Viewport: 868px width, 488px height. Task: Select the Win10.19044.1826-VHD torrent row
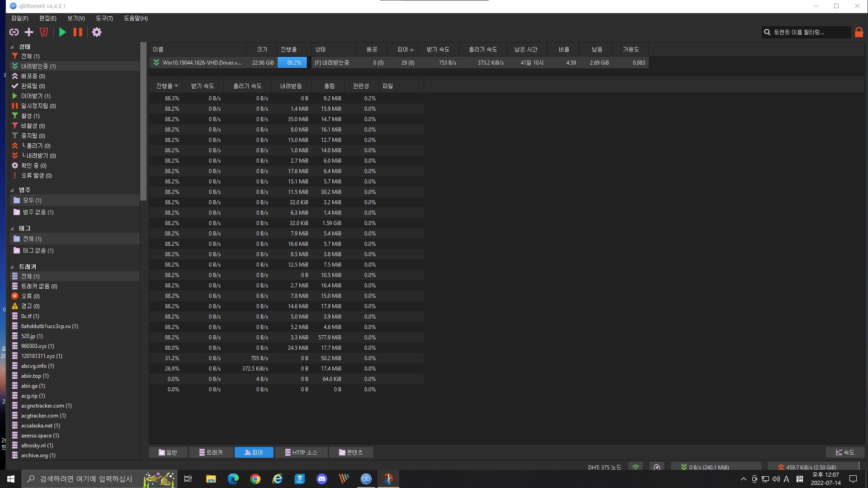pos(399,62)
